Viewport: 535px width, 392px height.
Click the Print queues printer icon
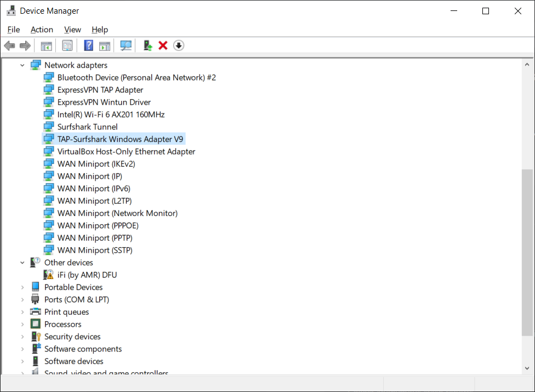pyautogui.click(x=36, y=311)
